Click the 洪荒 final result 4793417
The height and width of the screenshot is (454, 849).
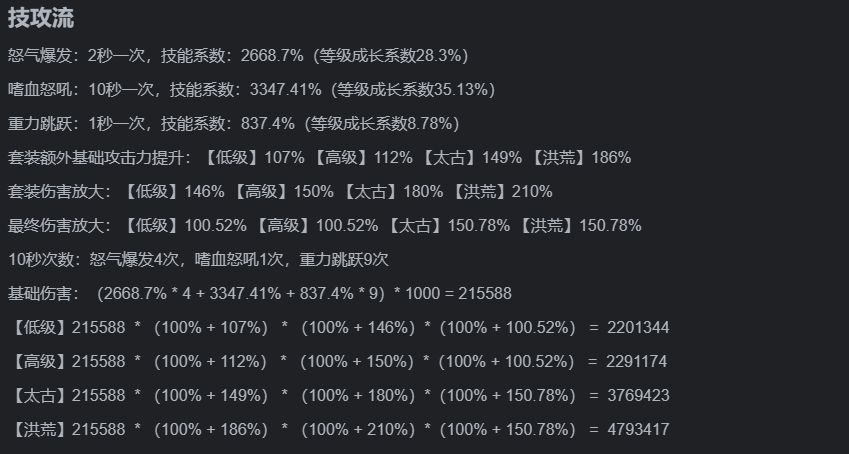coord(637,429)
